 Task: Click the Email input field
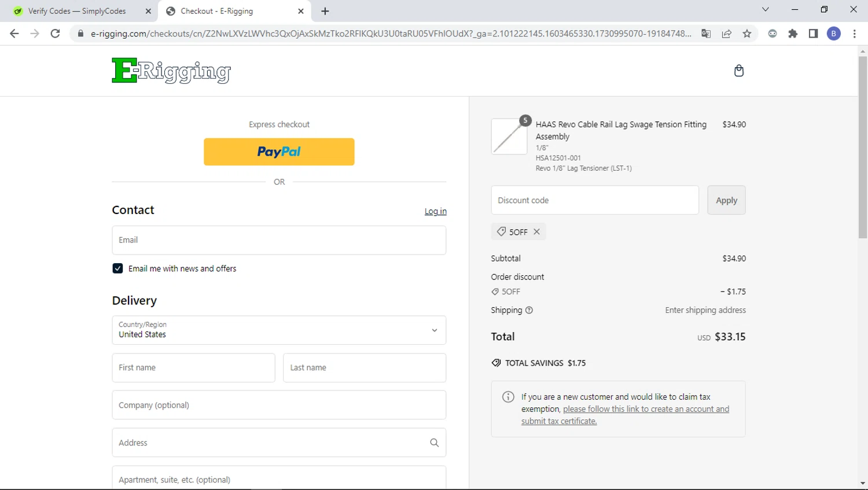coord(279,240)
